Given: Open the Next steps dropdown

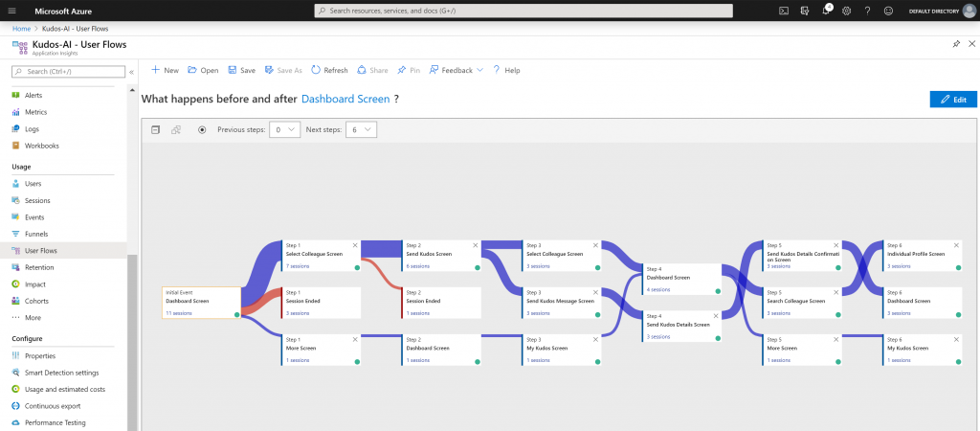Looking at the screenshot, I should (361, 129).
